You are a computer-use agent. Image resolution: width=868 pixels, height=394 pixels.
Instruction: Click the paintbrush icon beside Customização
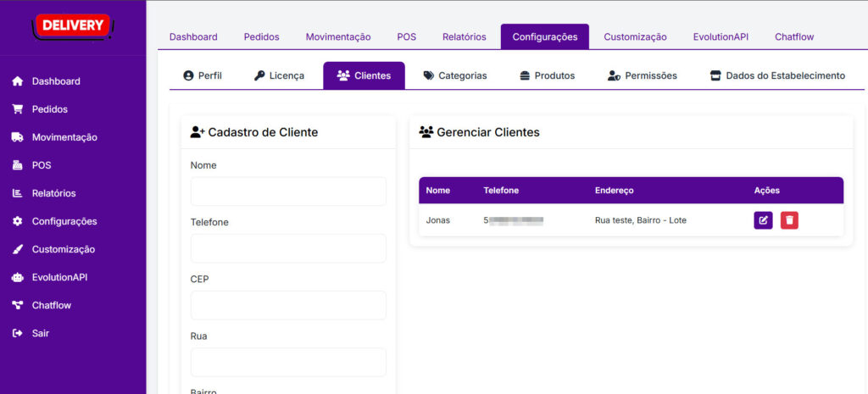tap(18, 249)
